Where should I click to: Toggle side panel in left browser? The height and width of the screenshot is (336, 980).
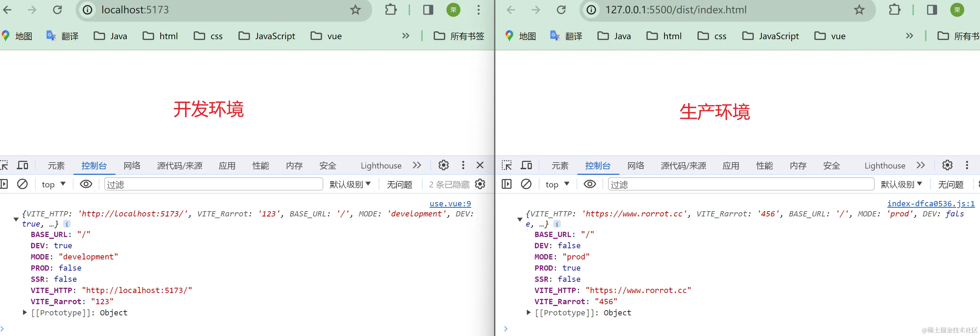pyautogui.click(x=428, y=9)
